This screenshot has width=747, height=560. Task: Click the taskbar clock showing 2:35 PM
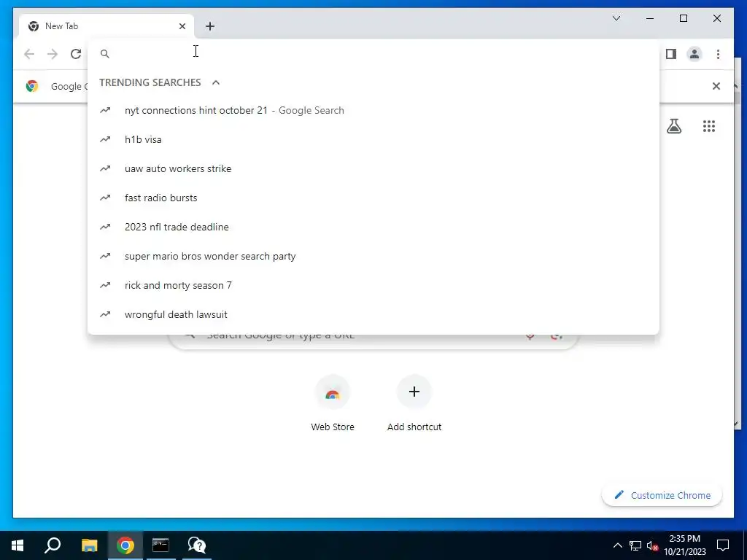(x=684, y=545)
